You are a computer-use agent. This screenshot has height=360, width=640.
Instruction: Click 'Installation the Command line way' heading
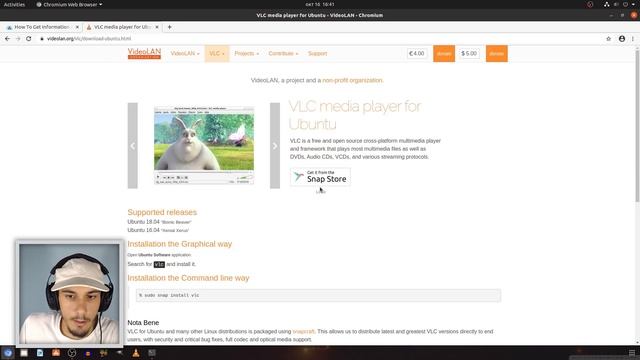point(188,278)
